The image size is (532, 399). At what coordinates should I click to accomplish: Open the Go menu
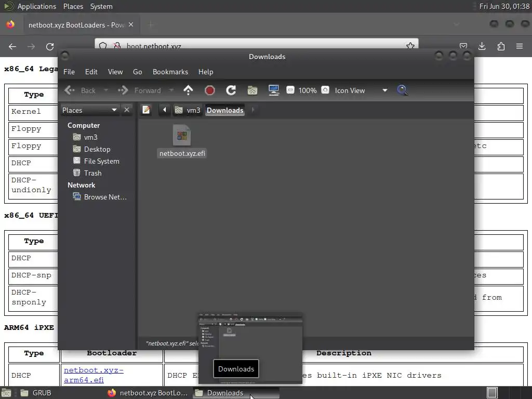(x=137, y=72)
